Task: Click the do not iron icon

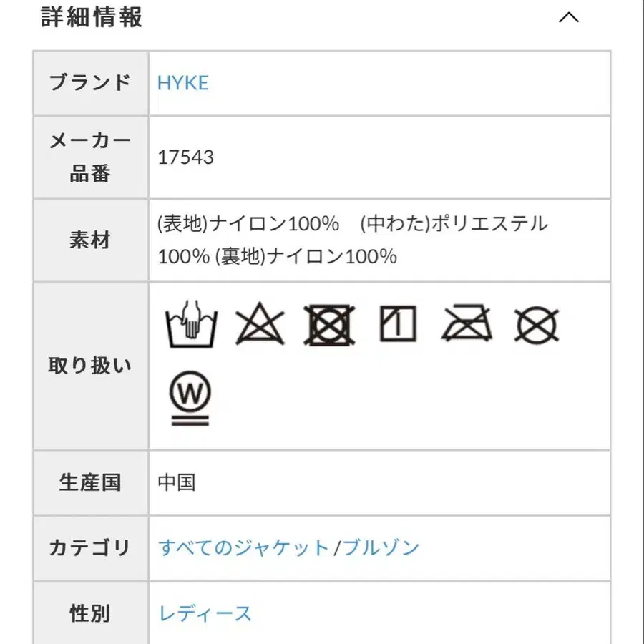Action: click(467, 324)
